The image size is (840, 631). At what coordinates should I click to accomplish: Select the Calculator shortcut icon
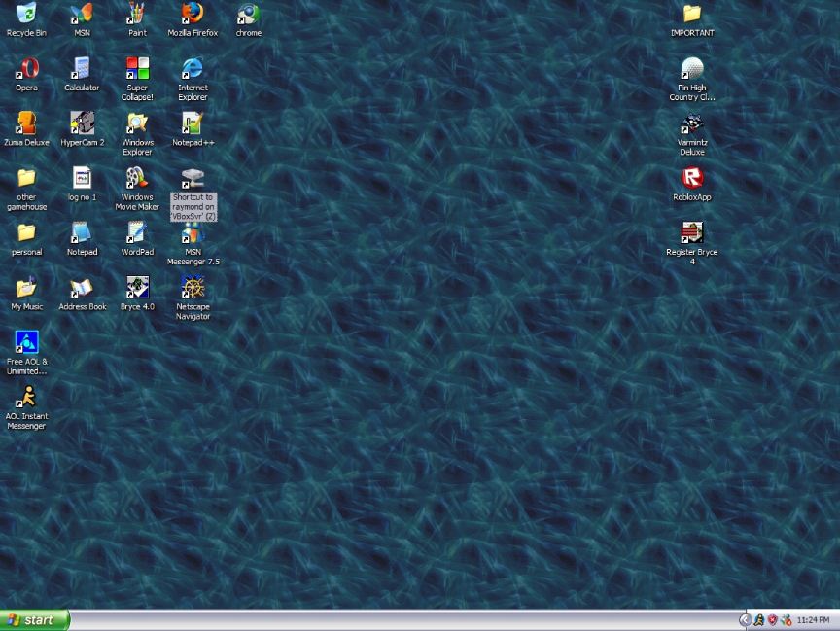point(82,68)
